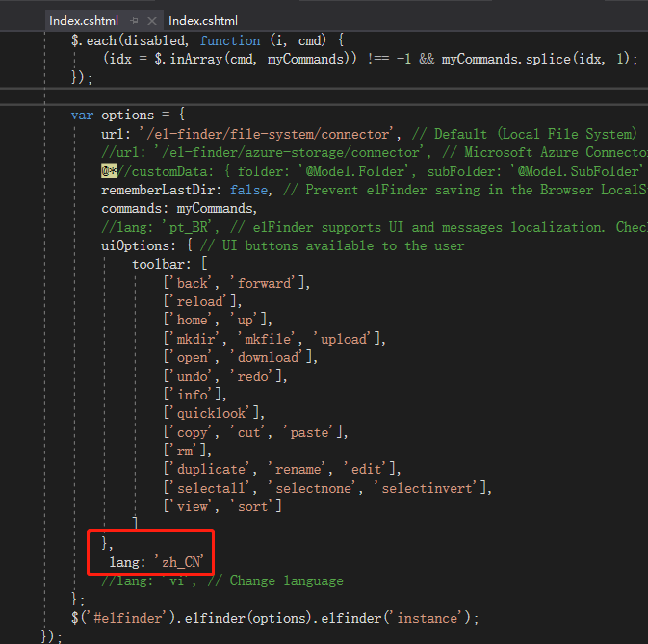Click the 'duplicate' string
Viewport: 648px width, 644px height.
click(x=211, y=469)
